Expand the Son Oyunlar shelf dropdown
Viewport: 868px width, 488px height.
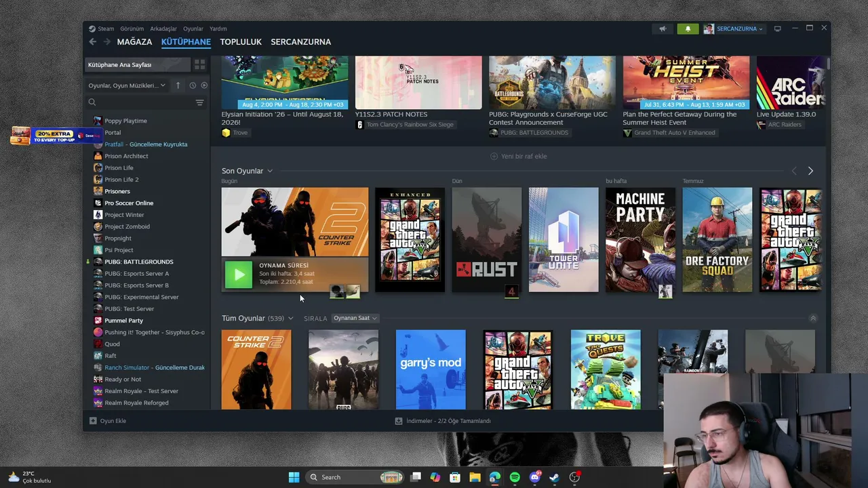click(x=269, y=171)
